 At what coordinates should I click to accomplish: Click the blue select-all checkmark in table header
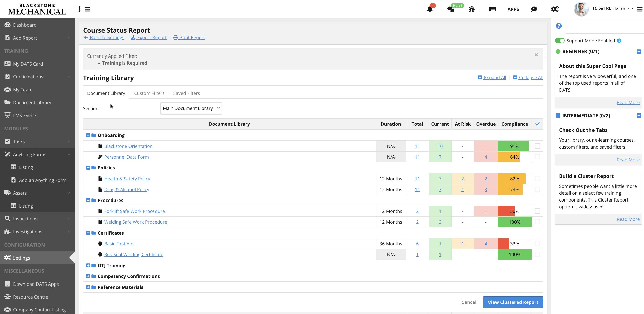coord(537,124)
